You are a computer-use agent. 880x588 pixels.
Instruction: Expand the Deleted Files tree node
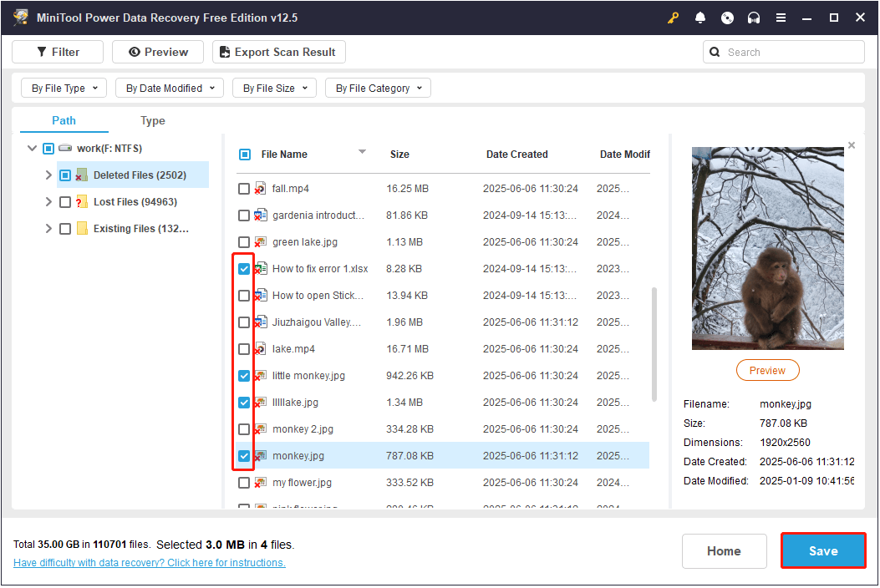(48, 175)
